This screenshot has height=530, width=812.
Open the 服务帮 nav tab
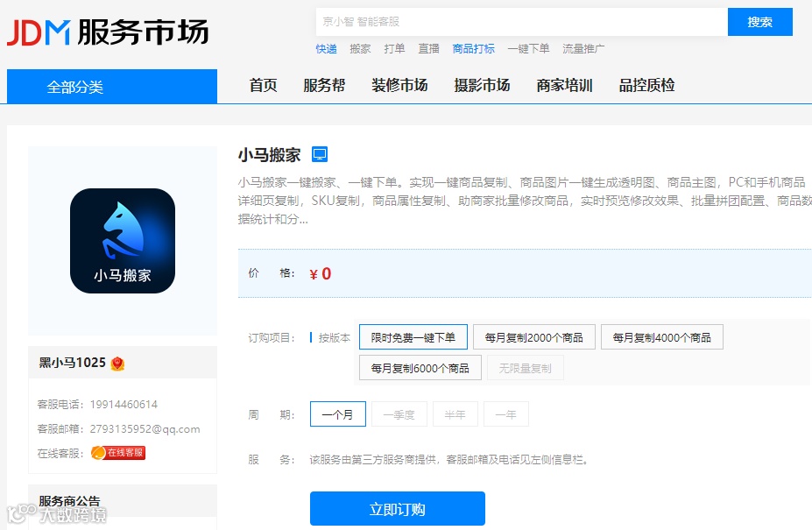324,85
